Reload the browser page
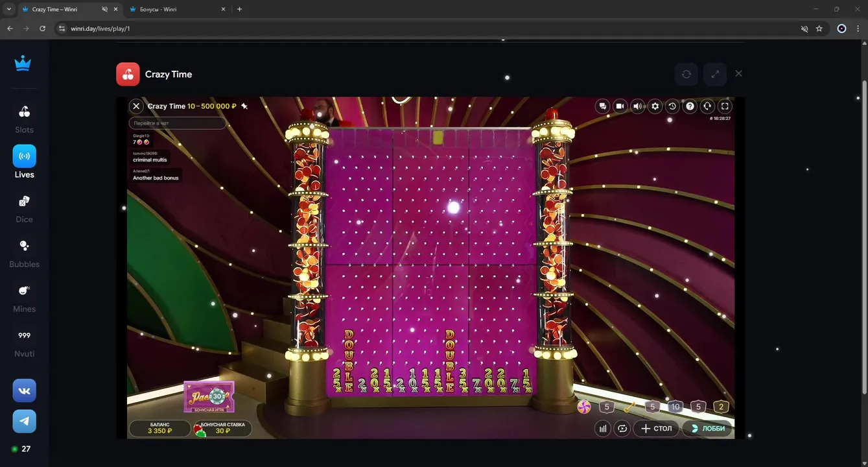The width and height of the screenshot is (868, 467). point(43,29)
